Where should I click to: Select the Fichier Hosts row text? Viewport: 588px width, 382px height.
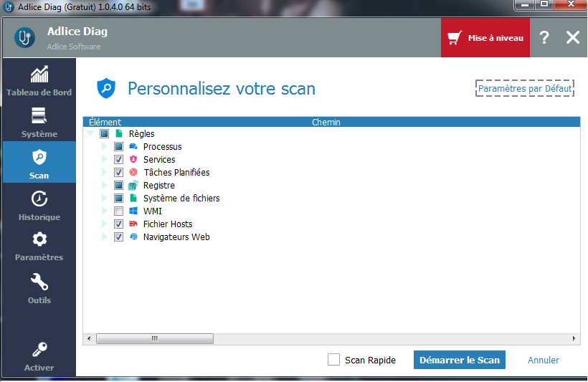[168, 224]
